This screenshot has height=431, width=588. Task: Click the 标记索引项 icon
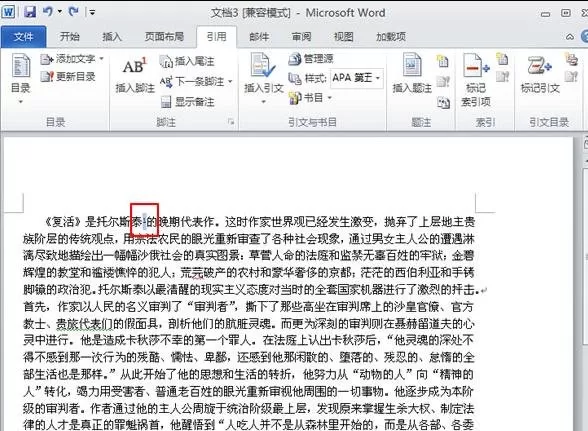[x=476, y=65]
